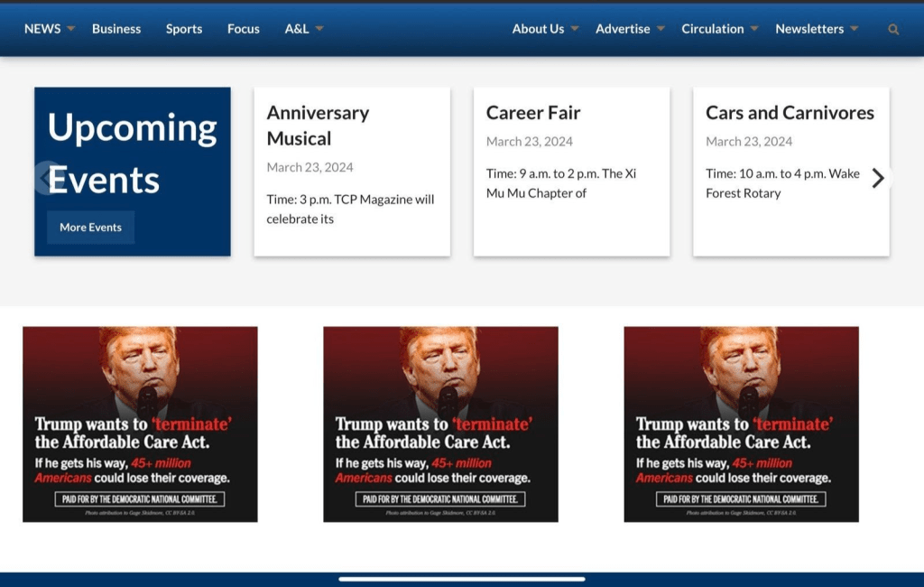Tap the home indicator bar at bottom
This screenshot has width=924, height=587.
[x=462, y=579]
